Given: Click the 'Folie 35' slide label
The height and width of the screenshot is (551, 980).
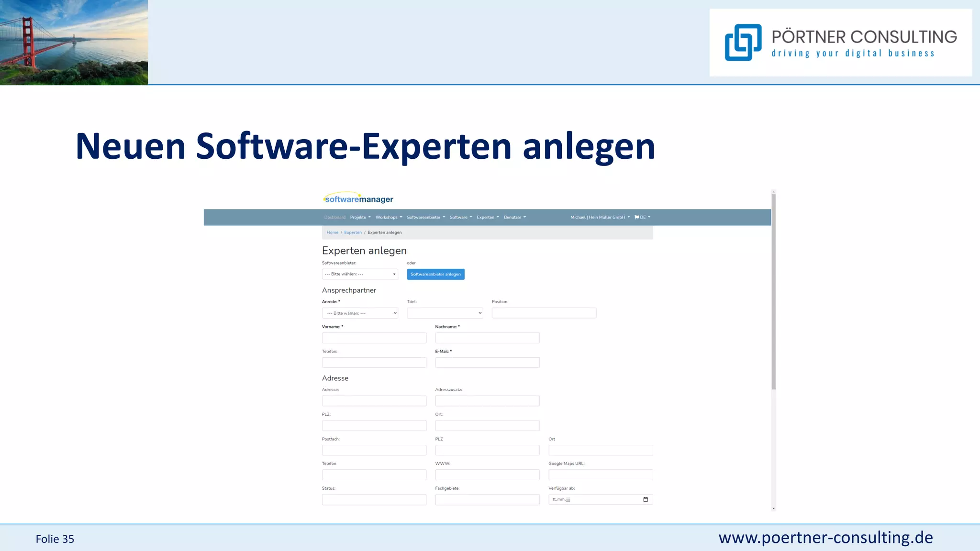Looking at the screenshot, I should point(55,539).
